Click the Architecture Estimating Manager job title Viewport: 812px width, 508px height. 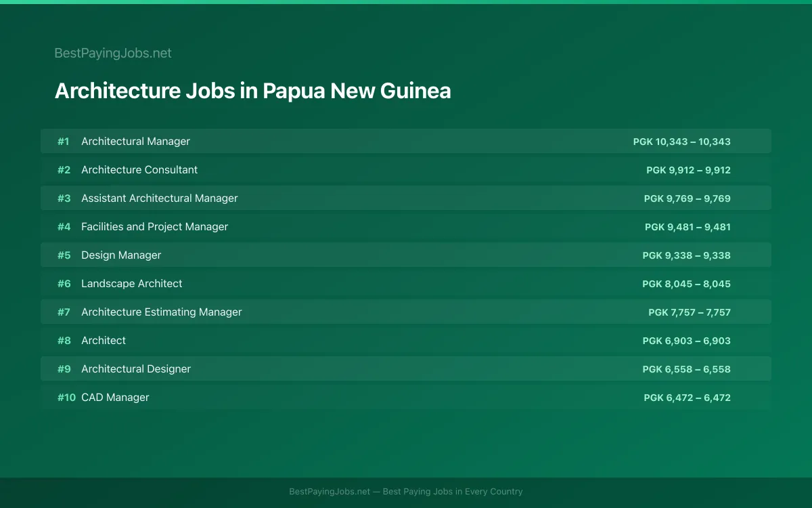pyautogui.click(x=162, y=312)
